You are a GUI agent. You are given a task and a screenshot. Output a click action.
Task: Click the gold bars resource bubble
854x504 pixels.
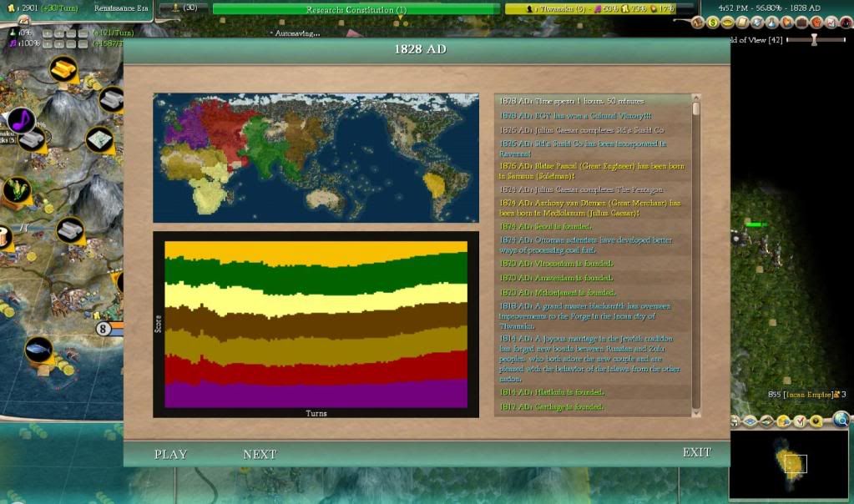(63, 69)
